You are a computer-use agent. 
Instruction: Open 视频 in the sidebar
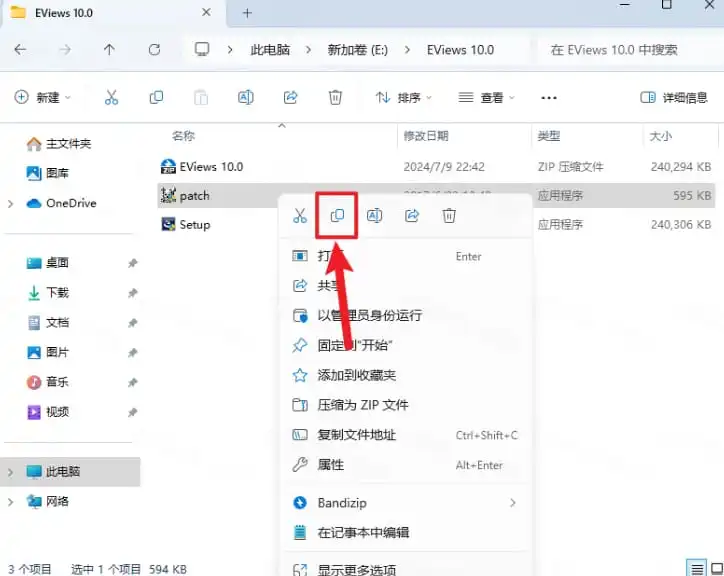48,412
